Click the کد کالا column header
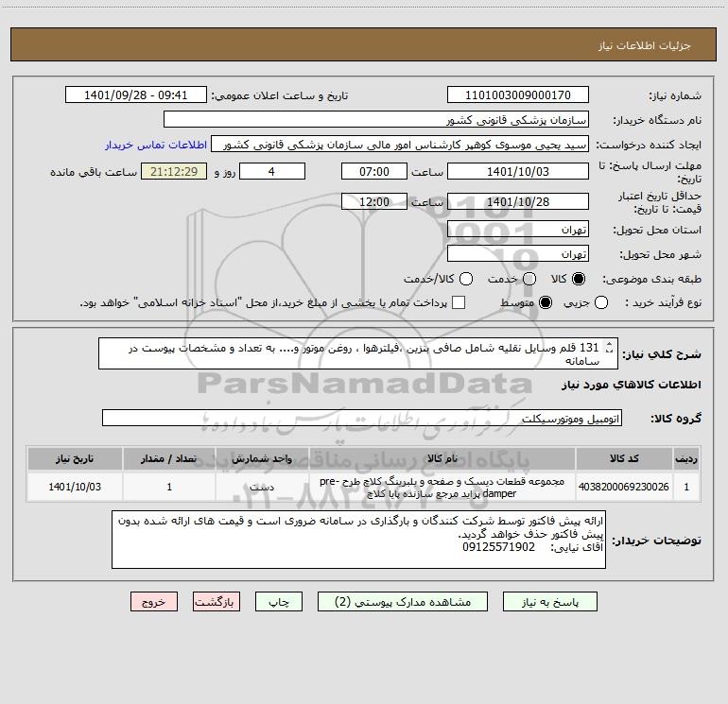 click(624, 458)
